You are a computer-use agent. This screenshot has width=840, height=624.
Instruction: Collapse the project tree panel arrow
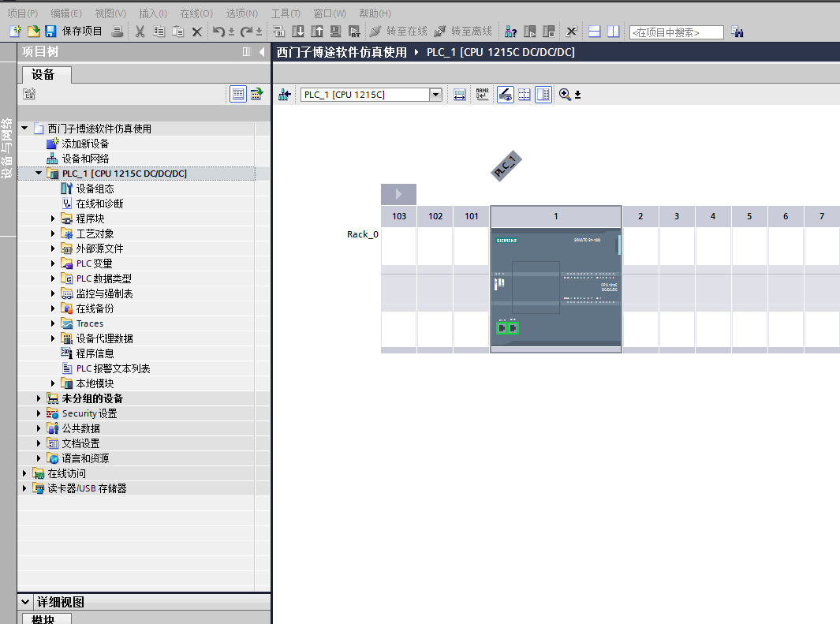pos(262,52)
